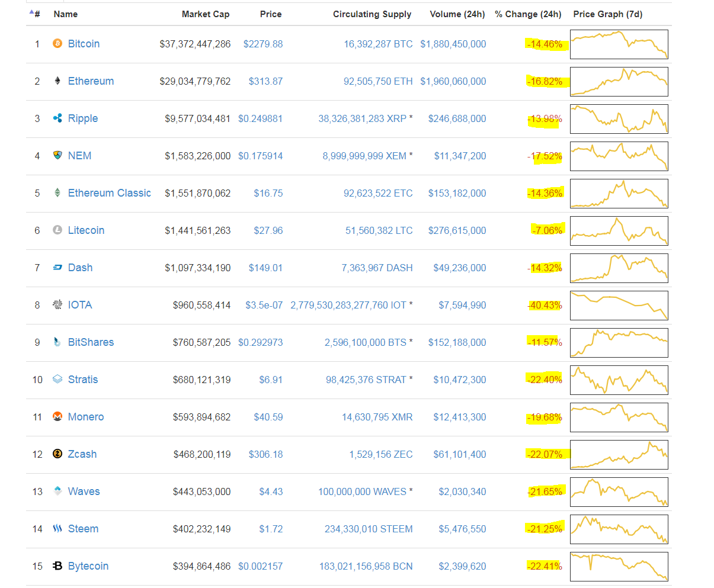The image size is (714, 588).
Task: Open Bitcoin 7d price graph
Action: click(619, 44)
